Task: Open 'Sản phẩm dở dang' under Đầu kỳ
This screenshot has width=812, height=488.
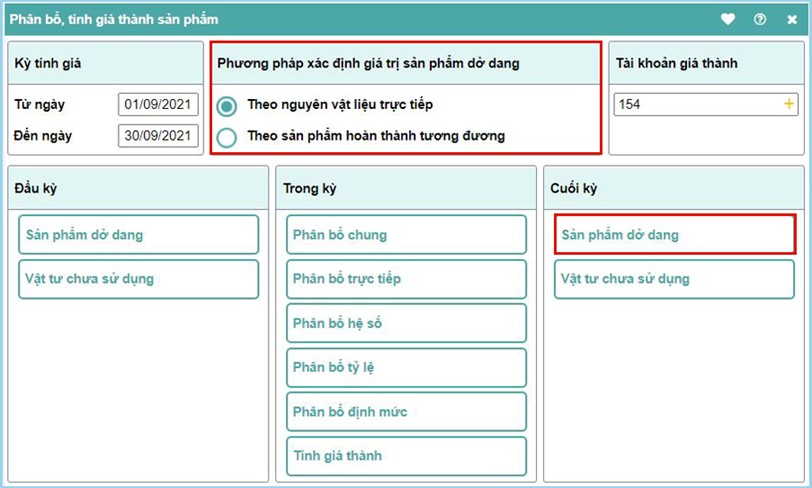Action: (138, 235)
